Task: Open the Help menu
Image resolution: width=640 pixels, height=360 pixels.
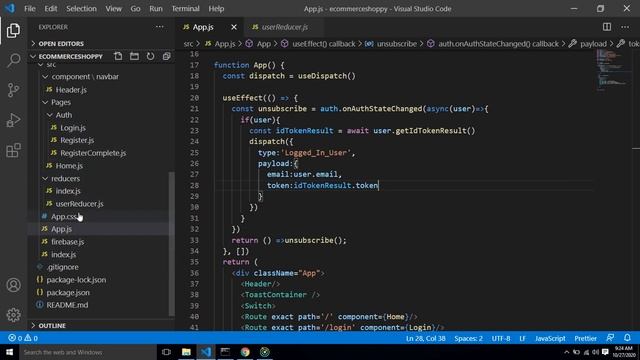Action: [x=216, y=9]
